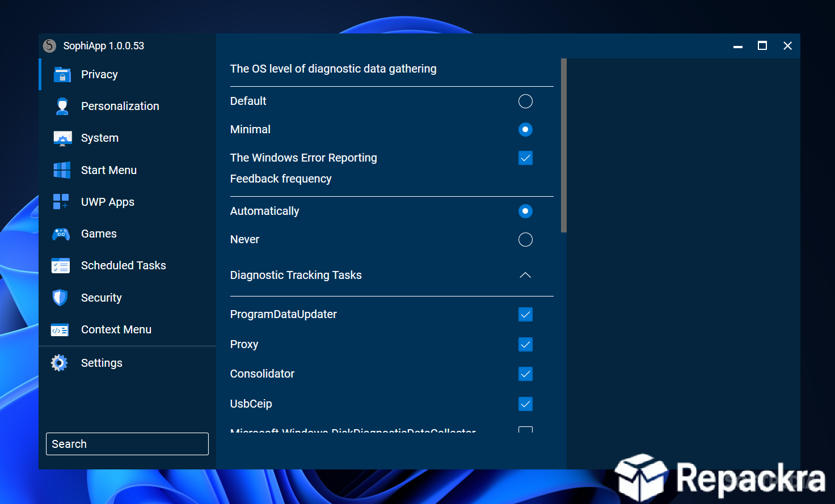Click the System monitor icon
This screenshot has height=504, width=835.
(x=62, y=138)
